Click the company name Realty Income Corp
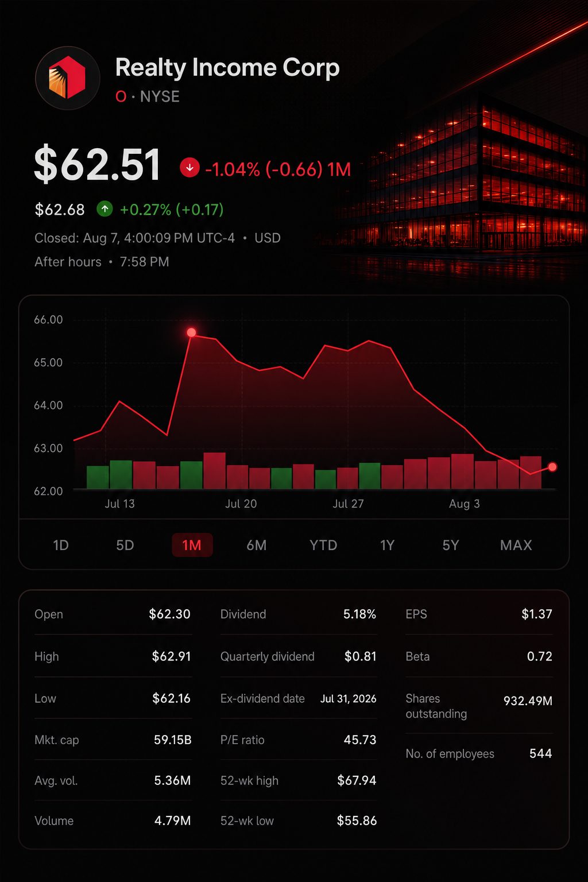Viewport: 588px width, 882px height. click(227, 67)
